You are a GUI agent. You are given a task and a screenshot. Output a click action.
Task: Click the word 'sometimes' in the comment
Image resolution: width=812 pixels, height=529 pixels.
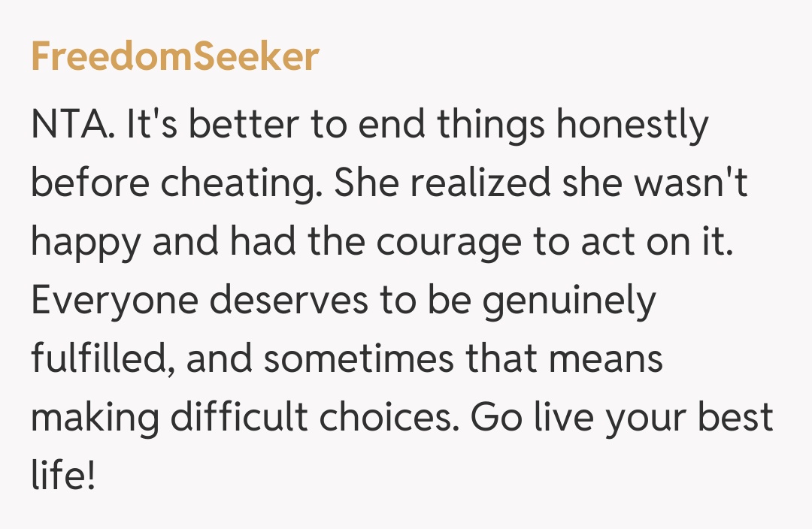[359, 359]
